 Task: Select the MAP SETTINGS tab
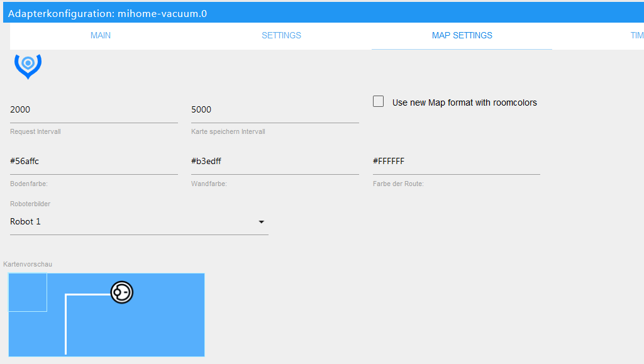(462, 36)
